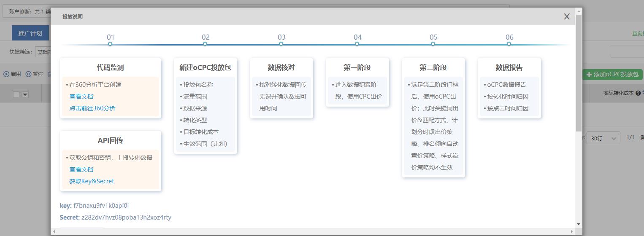Viewport: 644px width, 236px height.
Task: Follow the 点击前往360分析 link
Action: pyautogui.click(x=92, y=108)
